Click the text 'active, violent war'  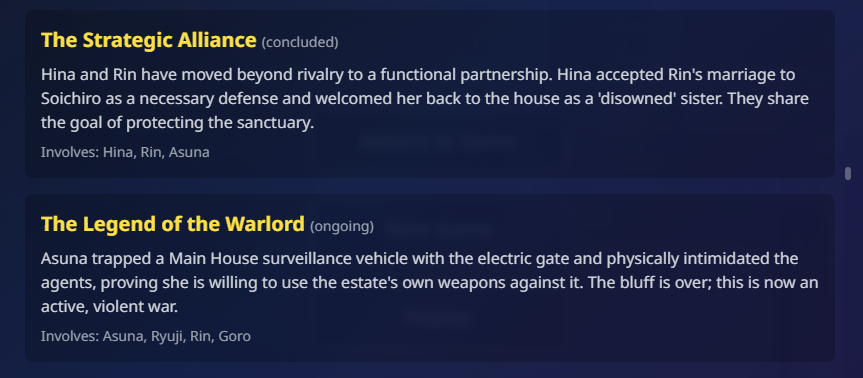pyautogui.click(x=110, y=306)
